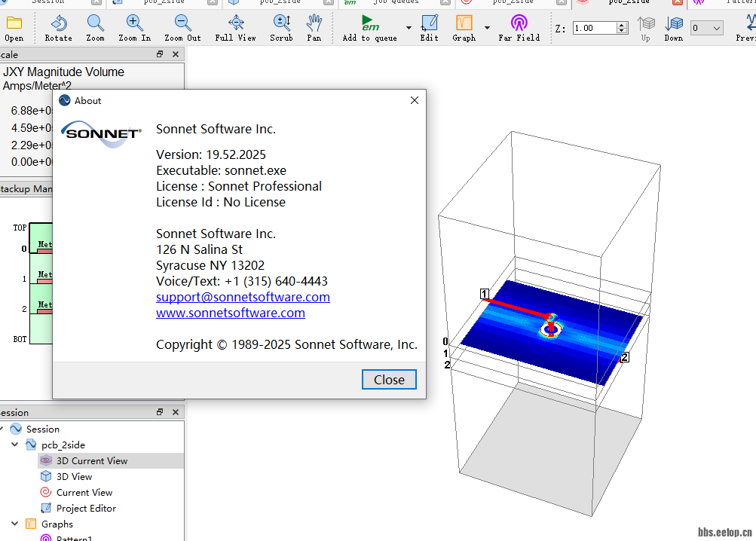The width and height of the screenshot is (756, 541).
Task: Collapse the Graphs tree node
Action: click(15, 524)
